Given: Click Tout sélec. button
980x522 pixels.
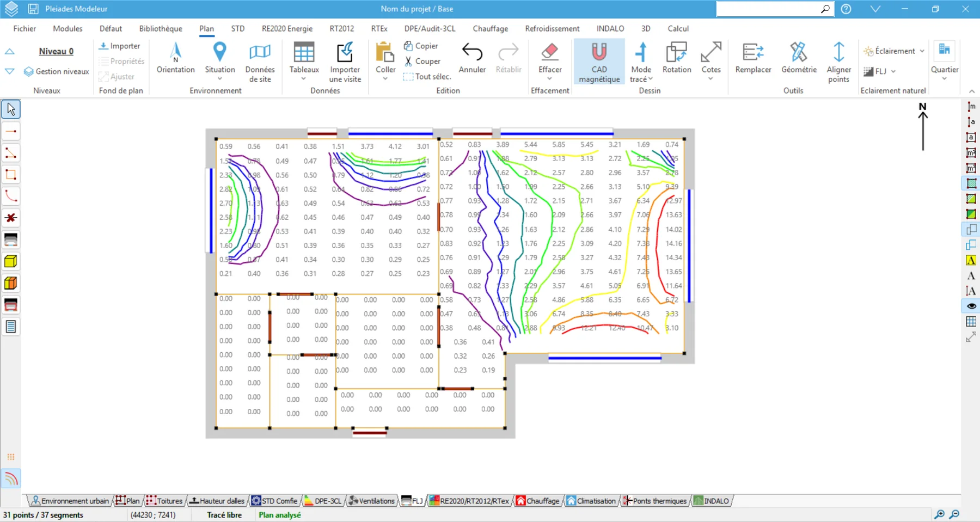Looking at the screenshot, I should (427, 77).
